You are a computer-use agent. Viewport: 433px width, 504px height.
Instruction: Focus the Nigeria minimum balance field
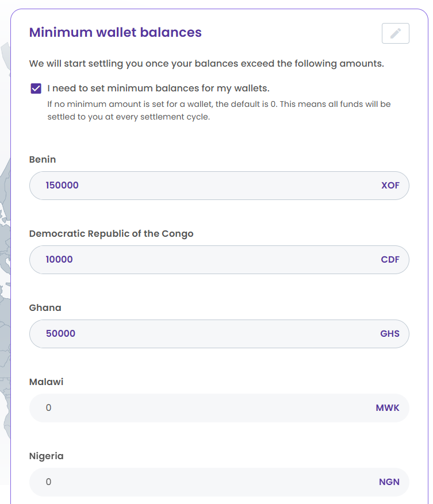(219, 482)
